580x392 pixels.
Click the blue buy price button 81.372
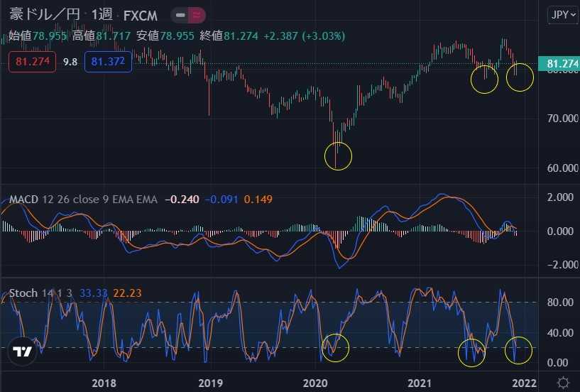109,62
